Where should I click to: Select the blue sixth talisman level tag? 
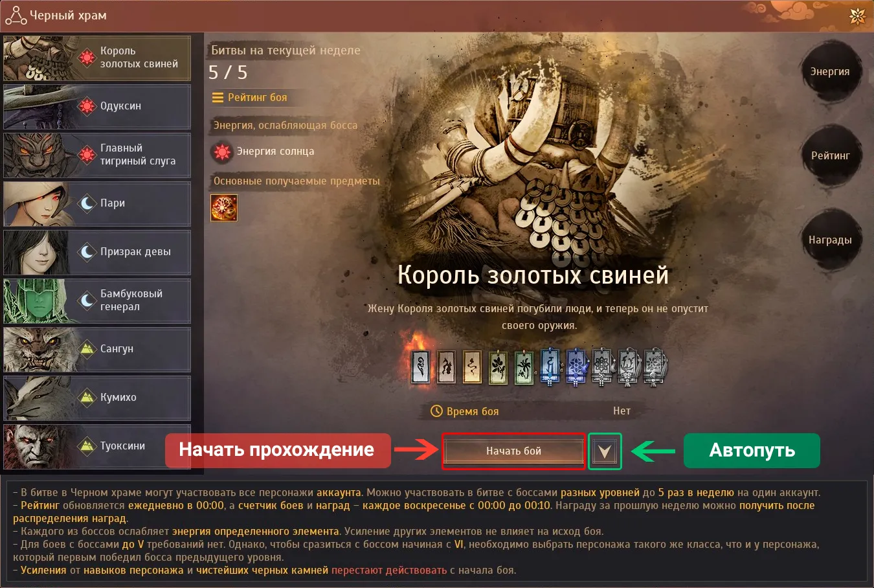click(550, 367)
